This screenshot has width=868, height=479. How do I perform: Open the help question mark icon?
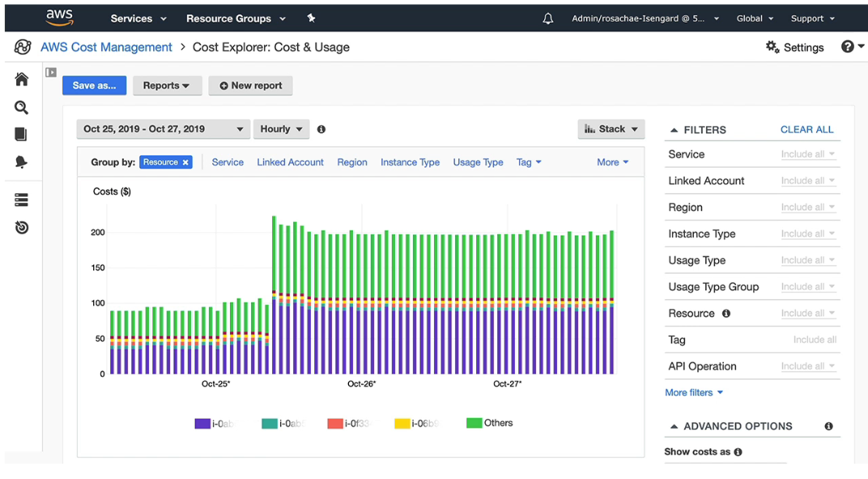848,46
